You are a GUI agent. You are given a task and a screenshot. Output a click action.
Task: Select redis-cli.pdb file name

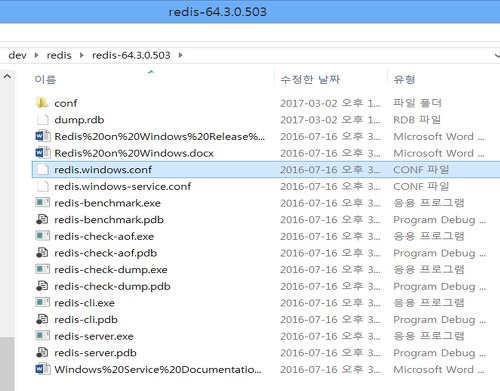point(86,320)
